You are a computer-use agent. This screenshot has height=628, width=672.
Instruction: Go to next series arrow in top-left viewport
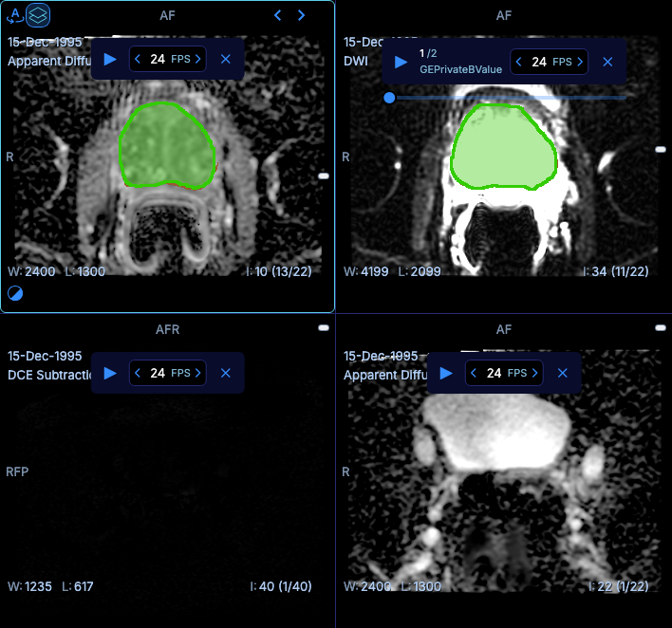point(301,15)
